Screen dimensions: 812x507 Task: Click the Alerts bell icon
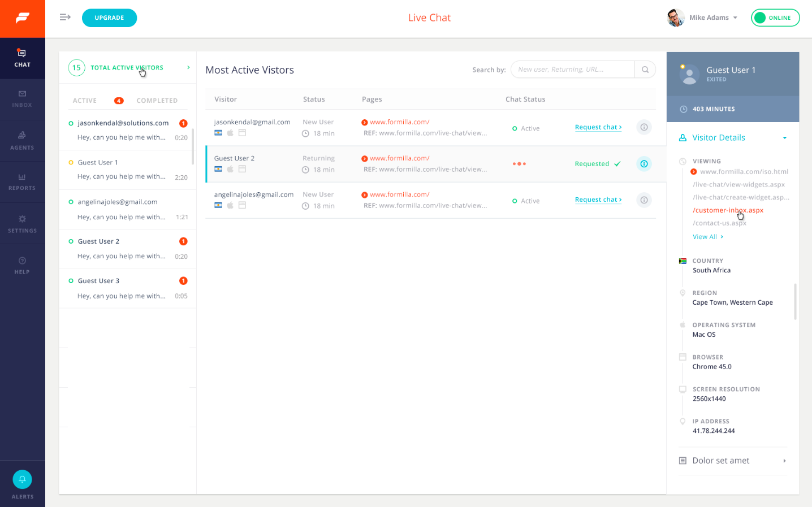click(22, 479)
